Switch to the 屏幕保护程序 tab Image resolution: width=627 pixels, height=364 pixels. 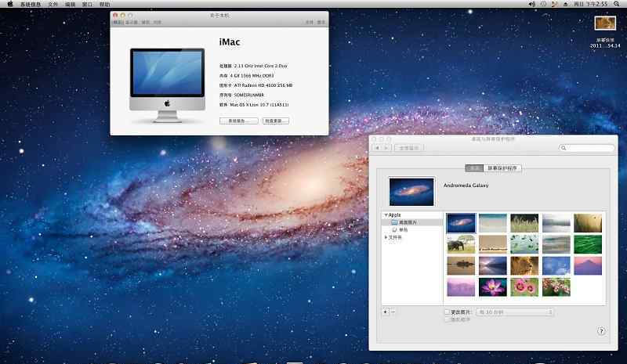[502, 168]
